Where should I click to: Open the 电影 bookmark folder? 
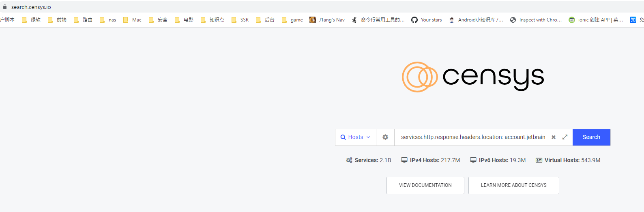coord(184,20)
